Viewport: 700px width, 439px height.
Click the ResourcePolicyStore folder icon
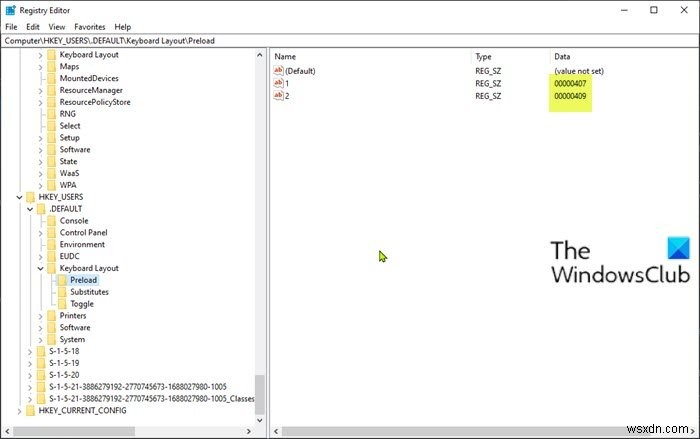(x=52, y=102)
